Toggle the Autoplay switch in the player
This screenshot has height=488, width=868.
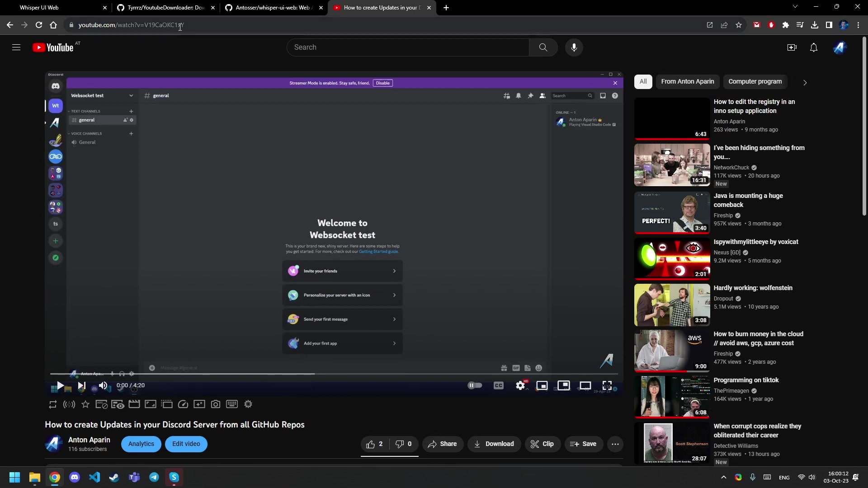(475, 385)
